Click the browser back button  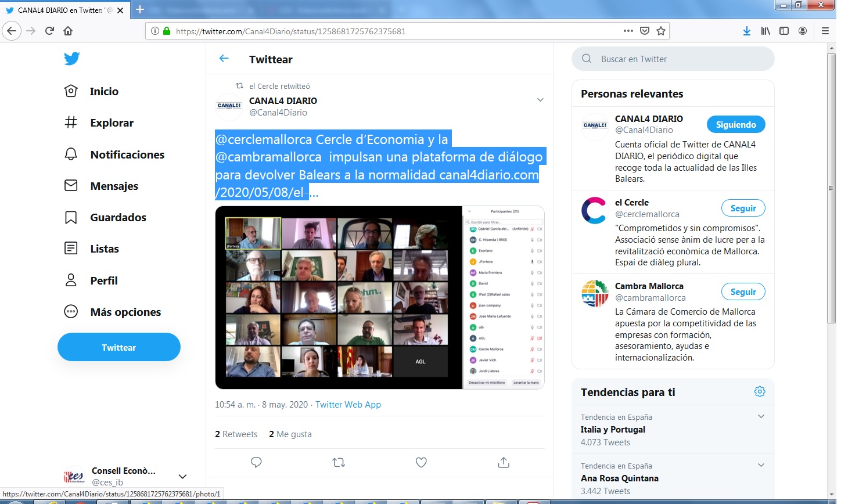point(12,31)
